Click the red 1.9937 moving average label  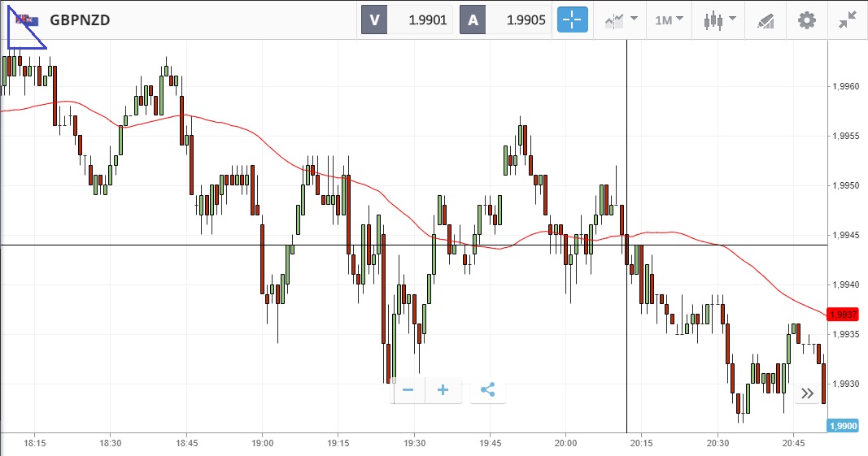point(842,315)
